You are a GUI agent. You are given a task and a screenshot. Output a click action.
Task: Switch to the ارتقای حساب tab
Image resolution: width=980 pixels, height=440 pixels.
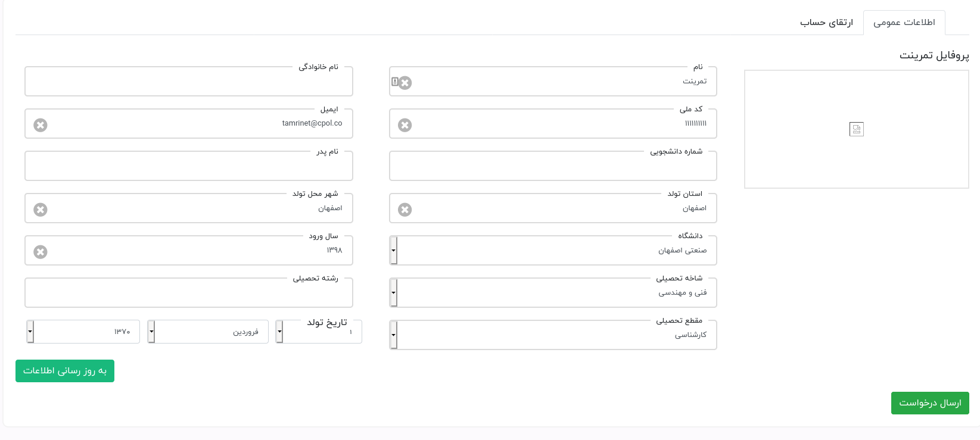point(827,23)
